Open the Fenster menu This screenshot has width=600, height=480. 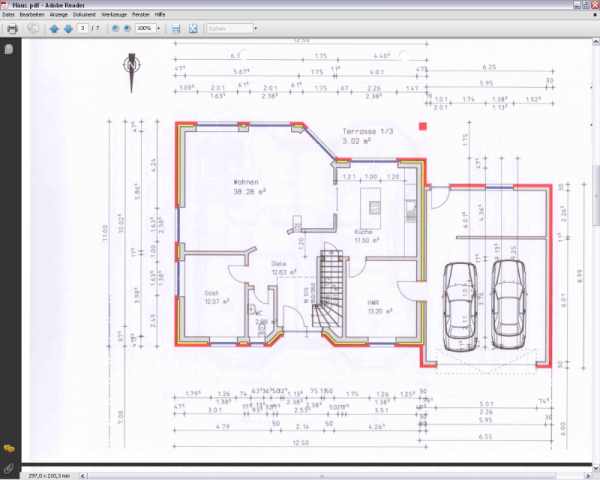pyautogui.click(x=141, y=15)
